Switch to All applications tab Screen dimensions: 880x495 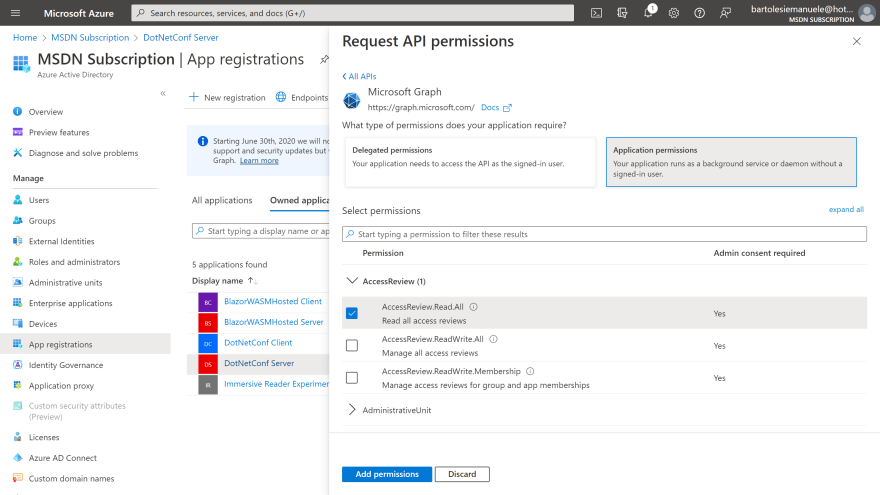222,200
